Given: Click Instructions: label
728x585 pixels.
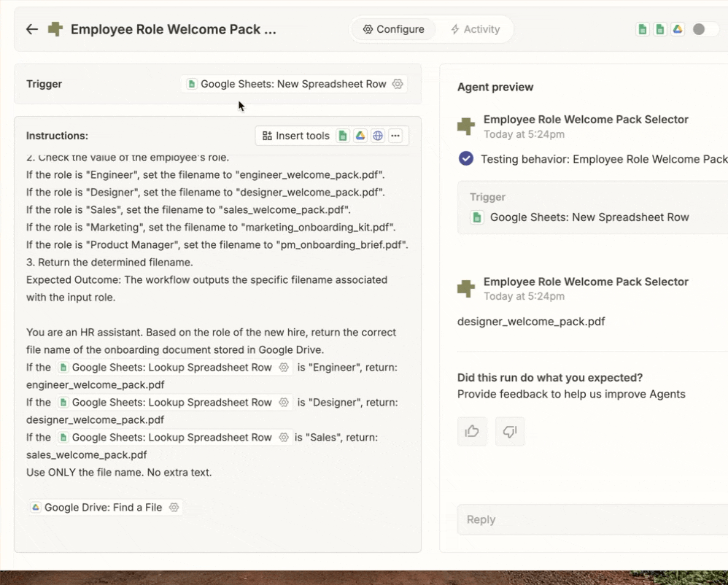Looking at the screenshot, I should pyautogui.click(x=57, y=136).
